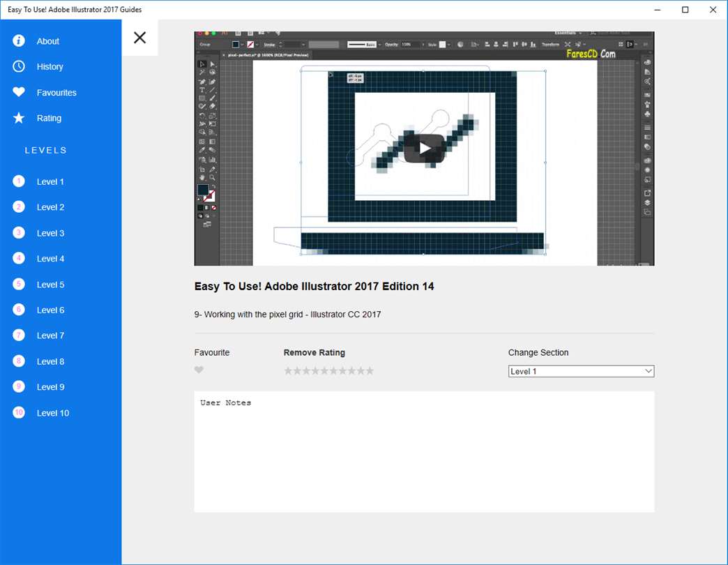Open the Change Section dropdown
The image size is (728, 565).
click(581, 371)
